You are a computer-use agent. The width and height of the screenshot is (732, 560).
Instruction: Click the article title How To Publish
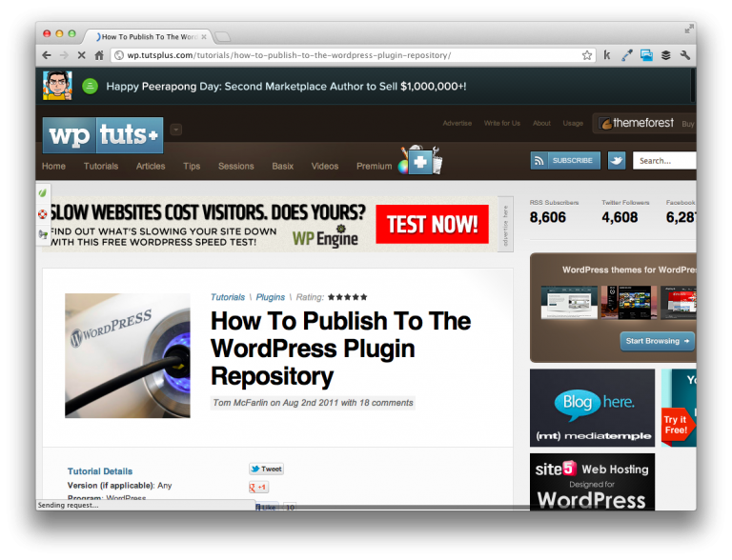coord(341,349)
